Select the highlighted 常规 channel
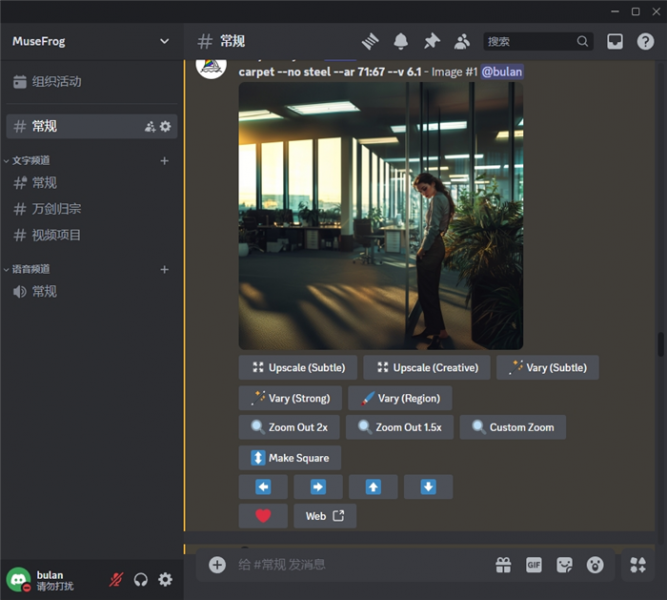667x600 pixels. click(91, 126)
